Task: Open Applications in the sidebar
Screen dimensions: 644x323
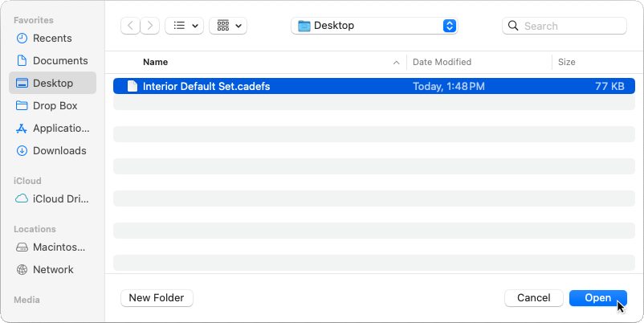Action: point(52,129)
